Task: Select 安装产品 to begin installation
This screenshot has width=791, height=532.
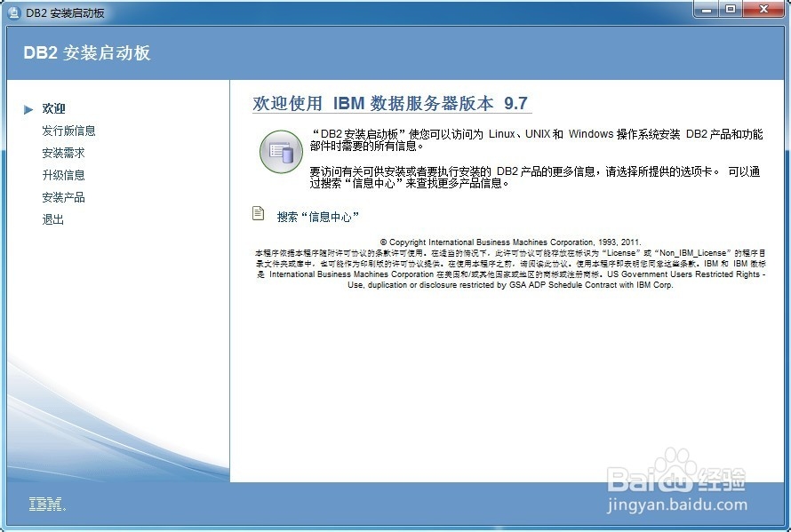Action: pos(62,196)
